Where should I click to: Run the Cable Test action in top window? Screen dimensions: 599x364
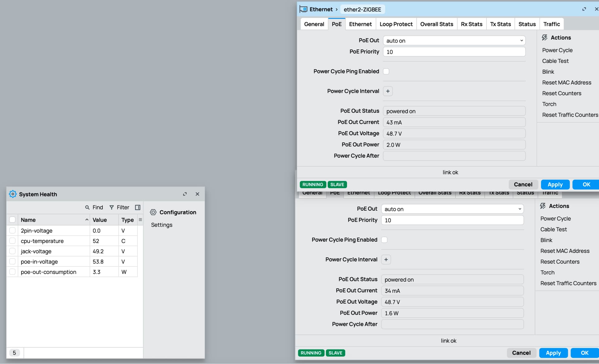[x=555, y=61]
